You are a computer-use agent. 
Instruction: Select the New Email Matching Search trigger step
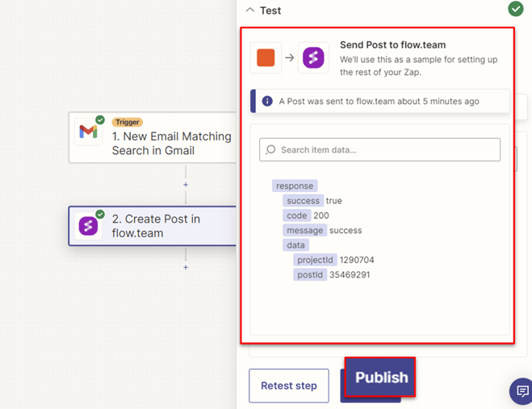(171, 144)
